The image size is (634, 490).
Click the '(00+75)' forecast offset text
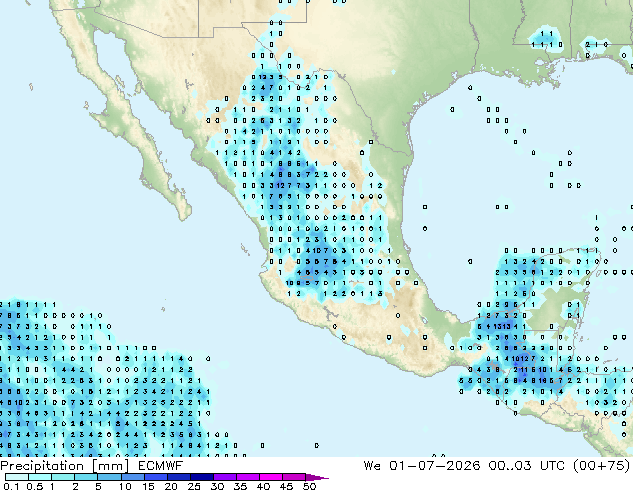coord(602,466)
